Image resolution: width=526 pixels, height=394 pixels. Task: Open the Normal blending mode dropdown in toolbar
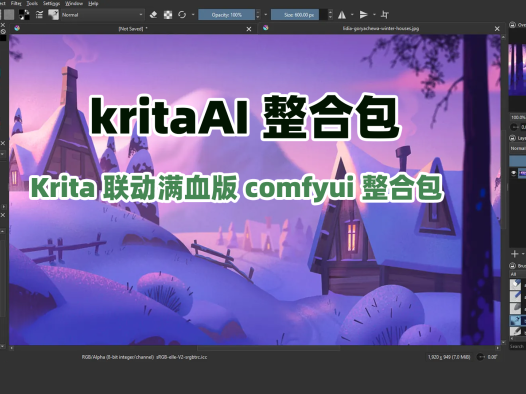[x=102, y=15]
